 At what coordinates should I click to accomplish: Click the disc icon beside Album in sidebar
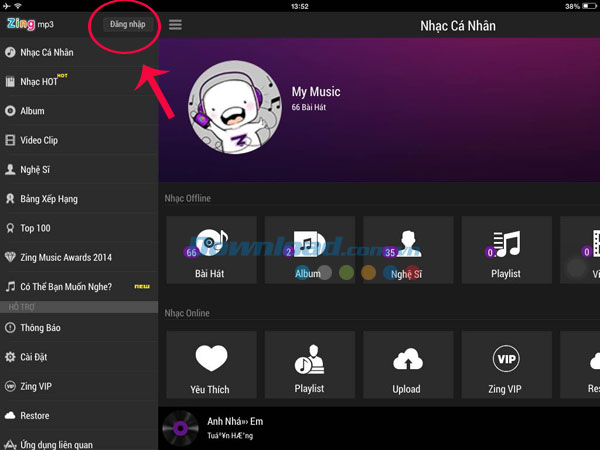(10, 111)
